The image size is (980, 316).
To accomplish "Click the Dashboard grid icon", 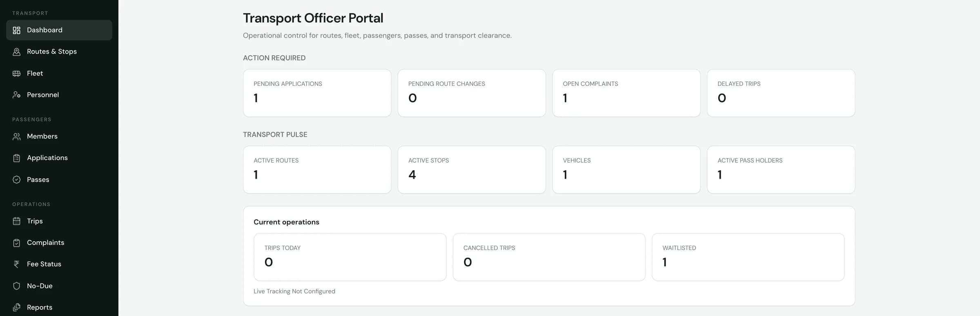I will click(x=16, y=30).
